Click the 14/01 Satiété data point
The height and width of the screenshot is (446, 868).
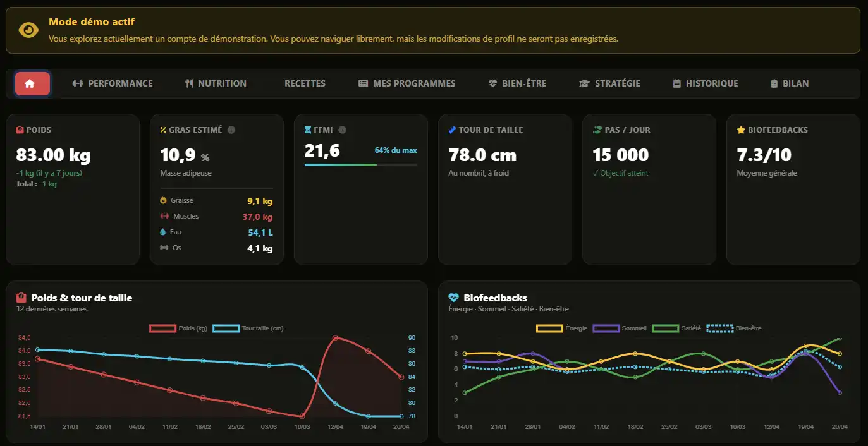pyautogui.click(x=465, y=393)
